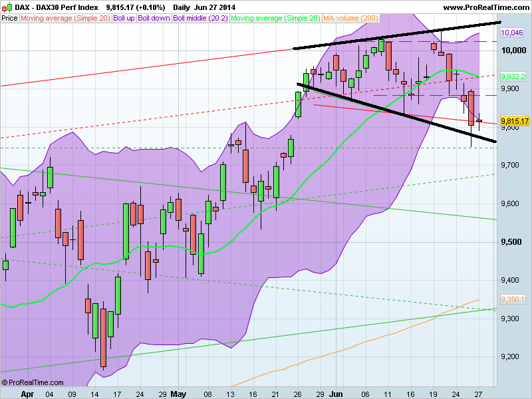Screen dimensions: 532x399
Task: Select the 'Price' legend label
Action: (9, 19)
